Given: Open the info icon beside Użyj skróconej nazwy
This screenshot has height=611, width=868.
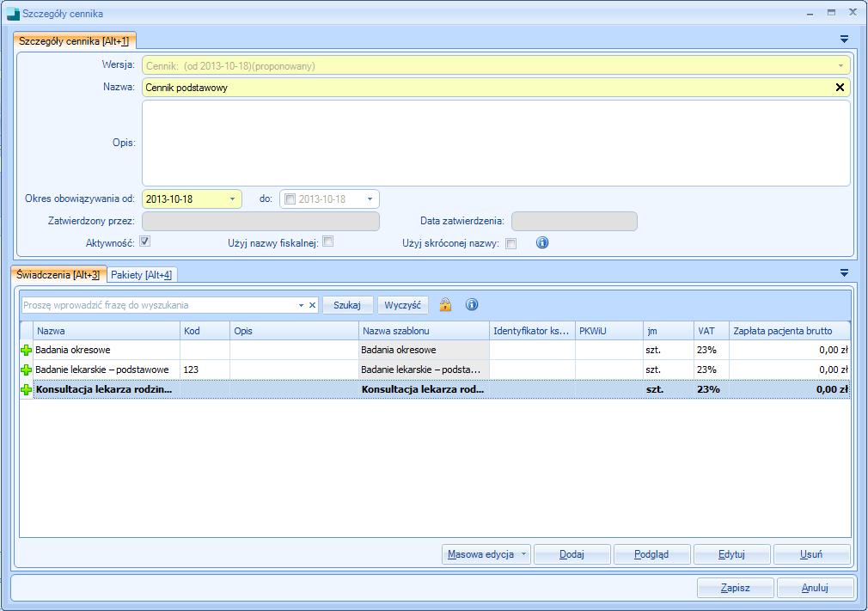Looking at the screenshot, I should pos(542,242).
